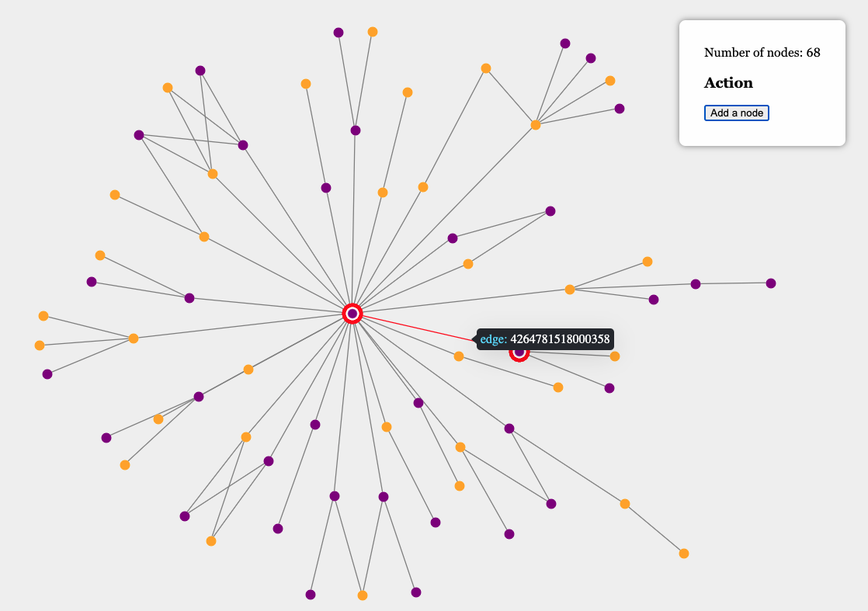
Task: Select the orange leaf node at bottom-right extreme
Action: pyautogui.click(x=684, y=554)
